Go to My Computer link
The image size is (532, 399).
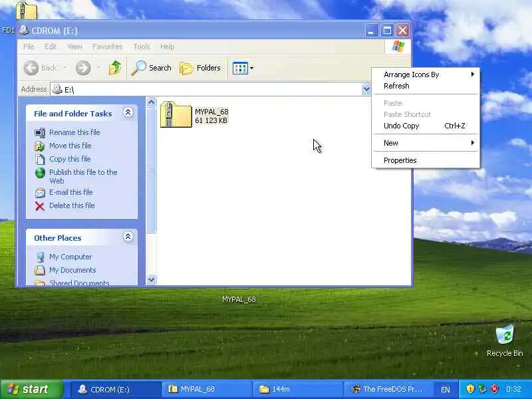click(x=70, y=257)
